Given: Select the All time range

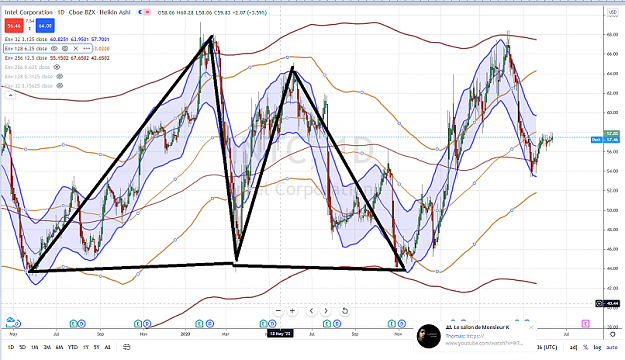Looking at the screenshot, I should pyautogui.click(x=107, y=347).
